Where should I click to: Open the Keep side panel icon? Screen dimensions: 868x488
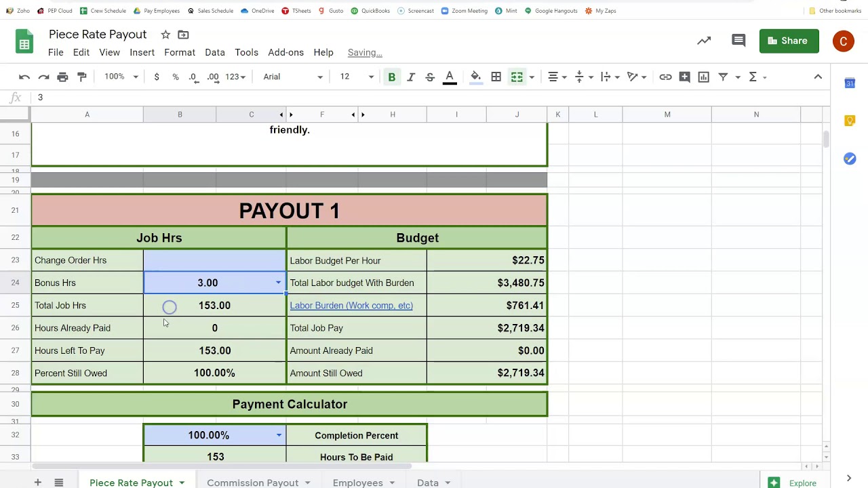pos(850,121)
